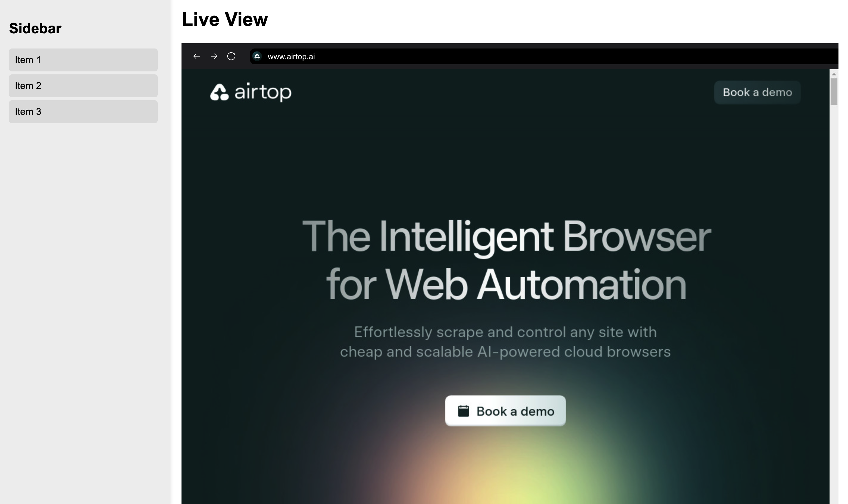The width and height of the screenshot is (848, 504).
Task: Drag the vertical scrollbar in Live View
Action: click(835, 94)
